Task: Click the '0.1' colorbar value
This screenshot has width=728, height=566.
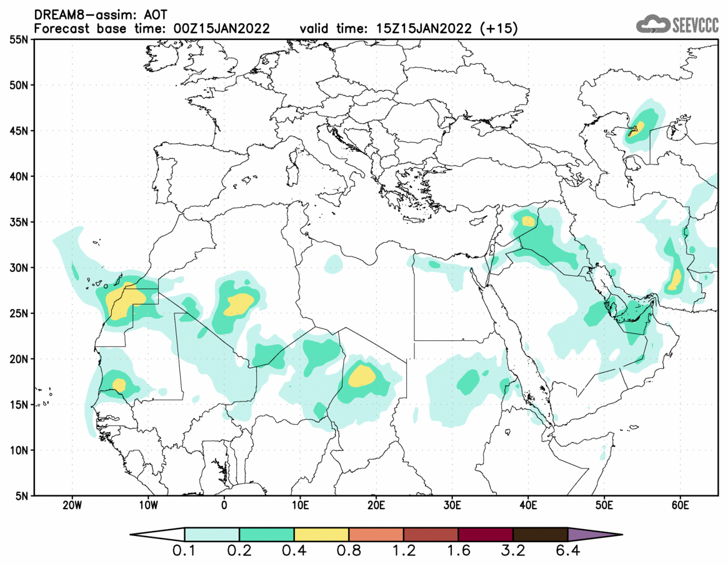Action: pyautogui.click(x=184, y=552)
